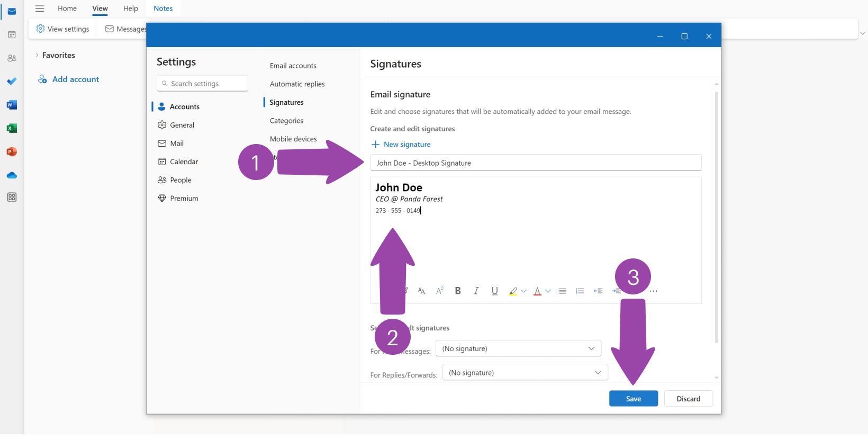The width and height of the screenshot is (868, 439).
Task: Open the Notes ribbon tab
Action: point(163,8)
